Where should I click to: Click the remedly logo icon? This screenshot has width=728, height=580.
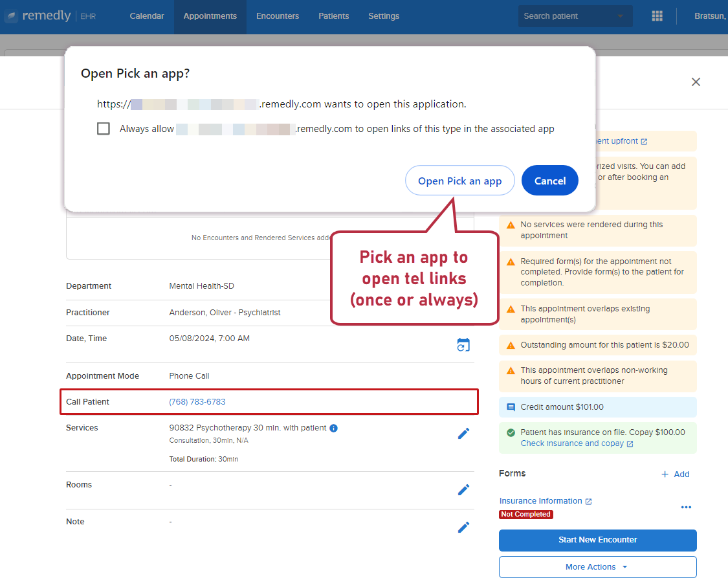[x=12, y=16]
